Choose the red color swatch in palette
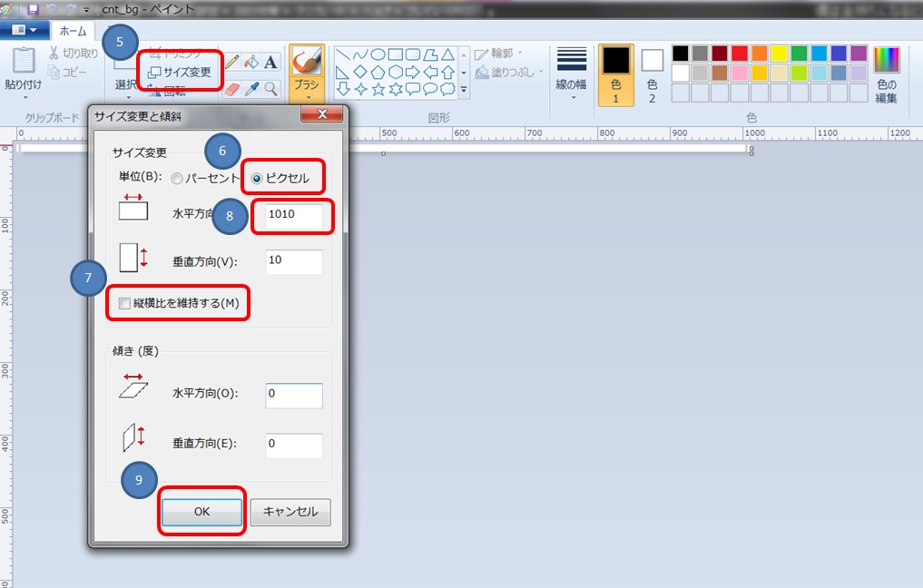Image resolution: width=923 pixels, height=588 pixels. (739, 53)
